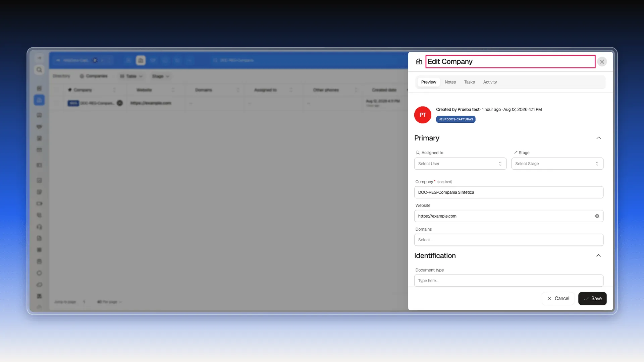Toggle the select-all checkbox in table header
644x362 pixels.
57,90
